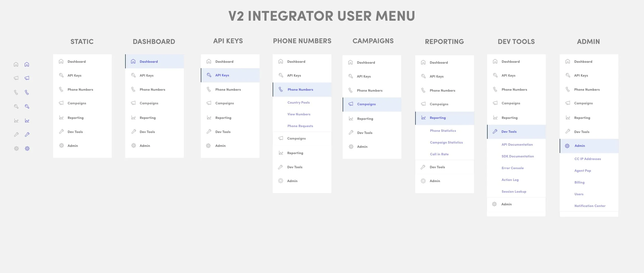Image resolution: width=644 pixels, height=273 pixels.
Task: Open Campaign Statistics under Reporting
Action: (x=446, y=143)
